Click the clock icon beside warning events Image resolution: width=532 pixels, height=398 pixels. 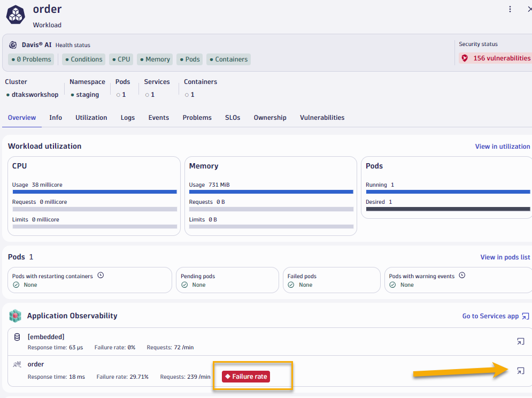[x=462, y=275]
